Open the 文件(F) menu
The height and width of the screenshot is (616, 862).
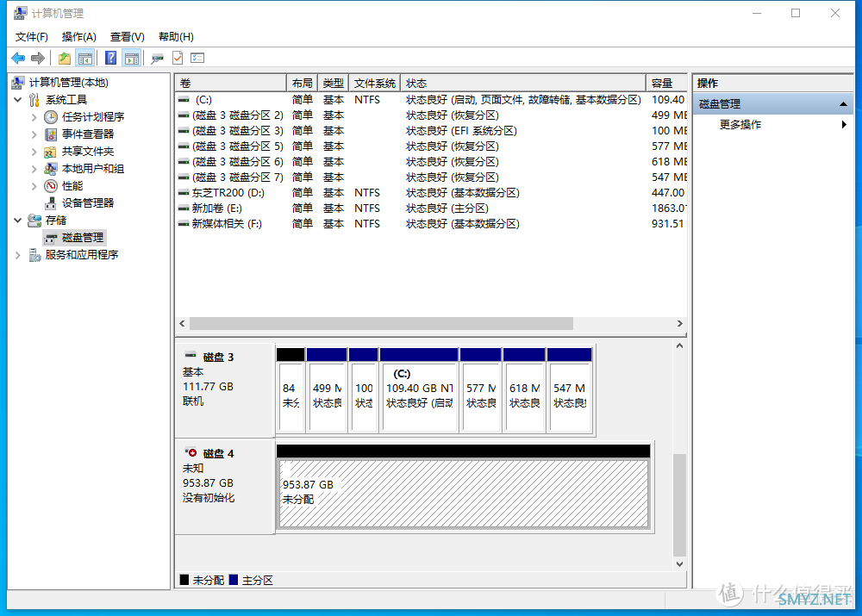[x=31, y=37]
